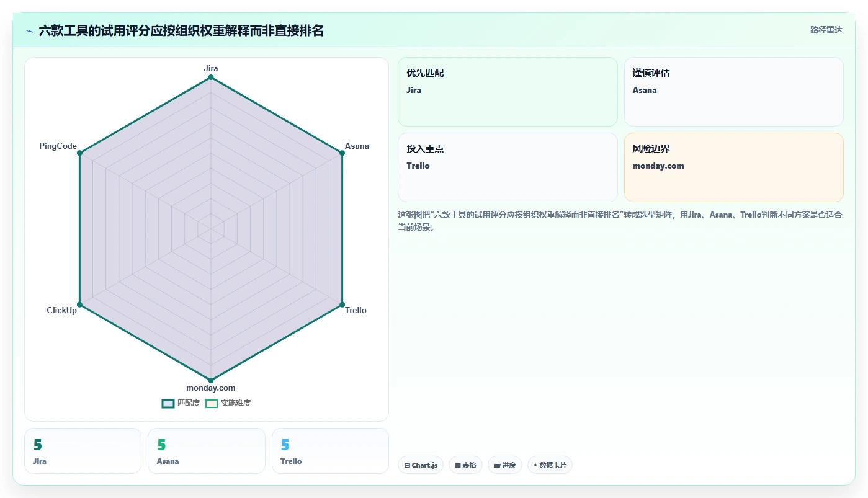
Task: Click the Asana score card showing 5
Action: (x=207, y=451)
